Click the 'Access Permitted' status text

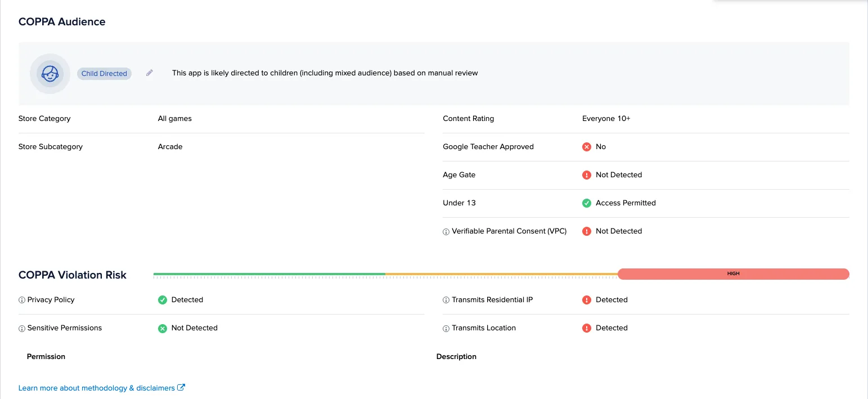click(x=626, y=203)
